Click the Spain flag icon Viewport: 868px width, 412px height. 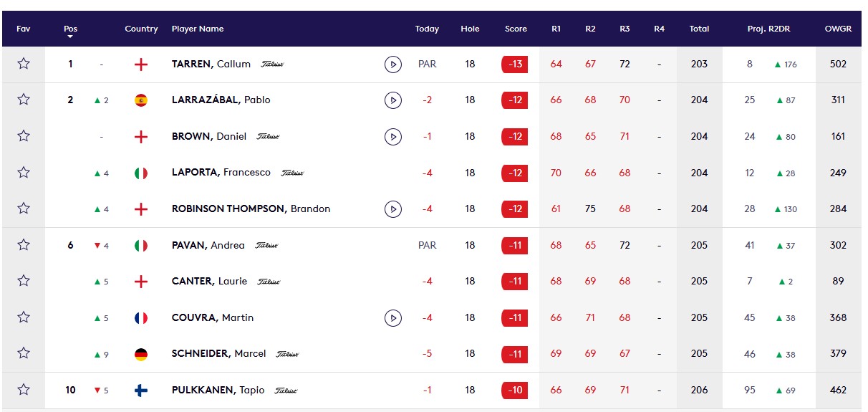click(x=141, y=100)
